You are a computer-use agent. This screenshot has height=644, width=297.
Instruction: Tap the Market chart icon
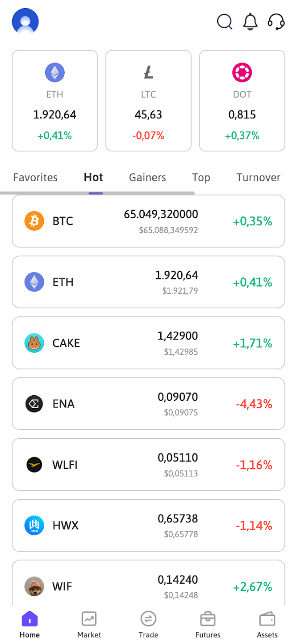point(89,619)
